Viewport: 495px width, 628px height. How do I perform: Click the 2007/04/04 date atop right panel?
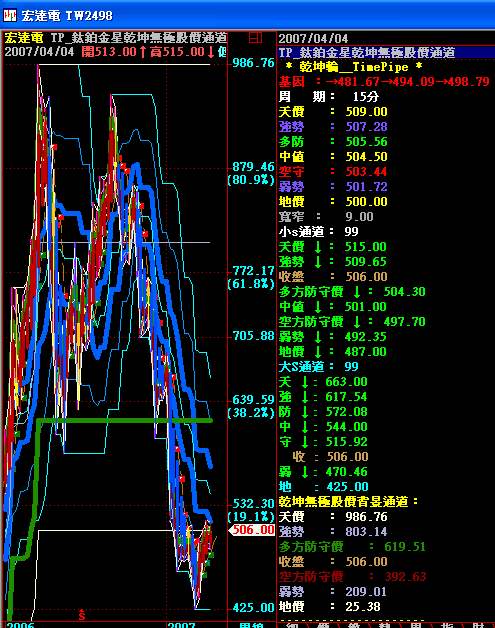(313, 39)
